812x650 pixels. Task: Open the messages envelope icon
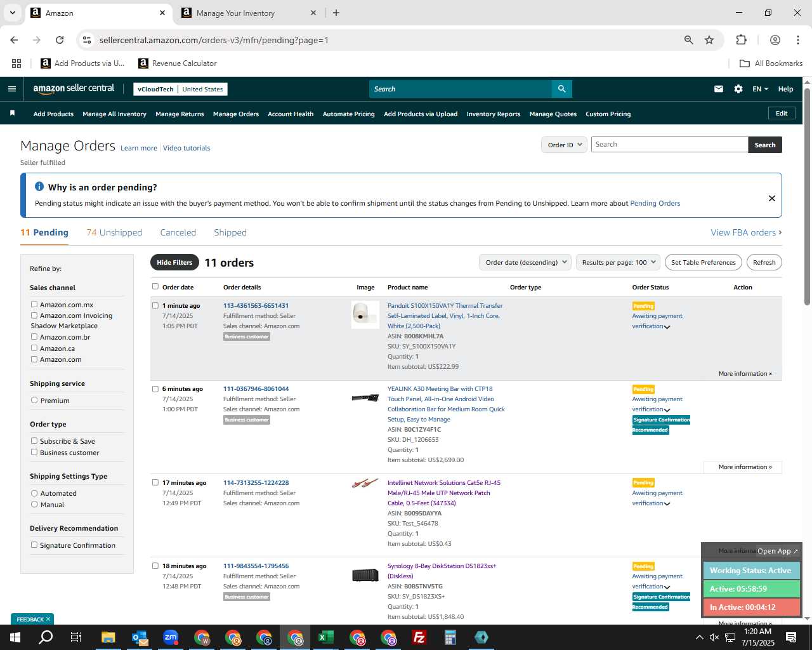719,89
